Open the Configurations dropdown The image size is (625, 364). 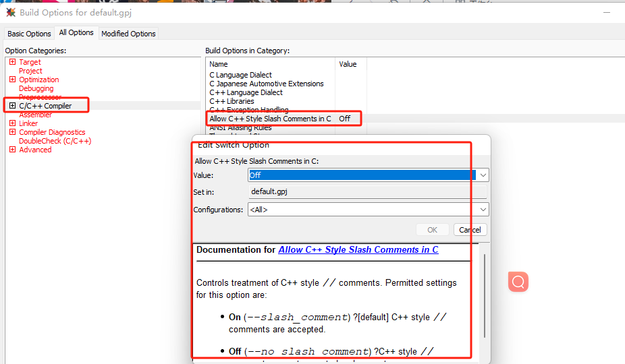point(483,210)
